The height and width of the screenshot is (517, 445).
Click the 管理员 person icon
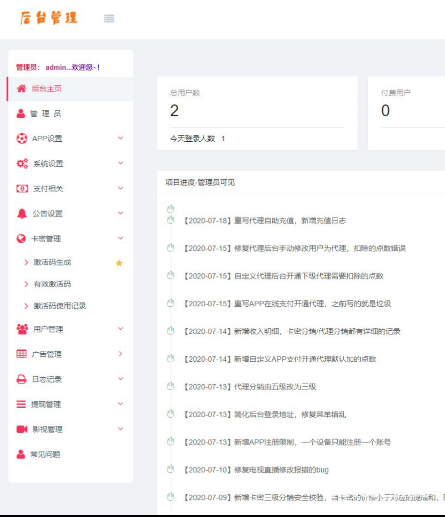[21, 113]
